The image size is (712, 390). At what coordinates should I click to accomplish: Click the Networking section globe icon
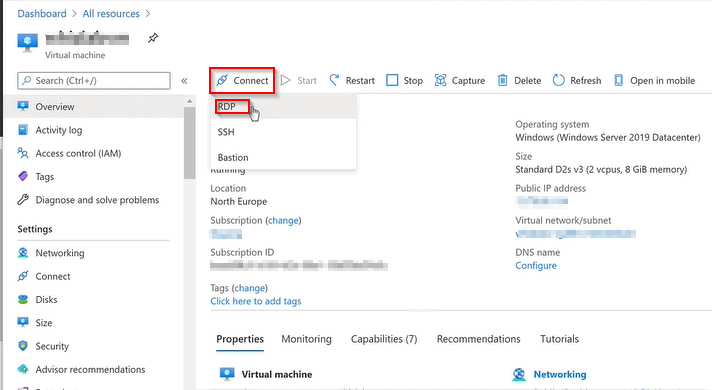(x=519, y=375)
